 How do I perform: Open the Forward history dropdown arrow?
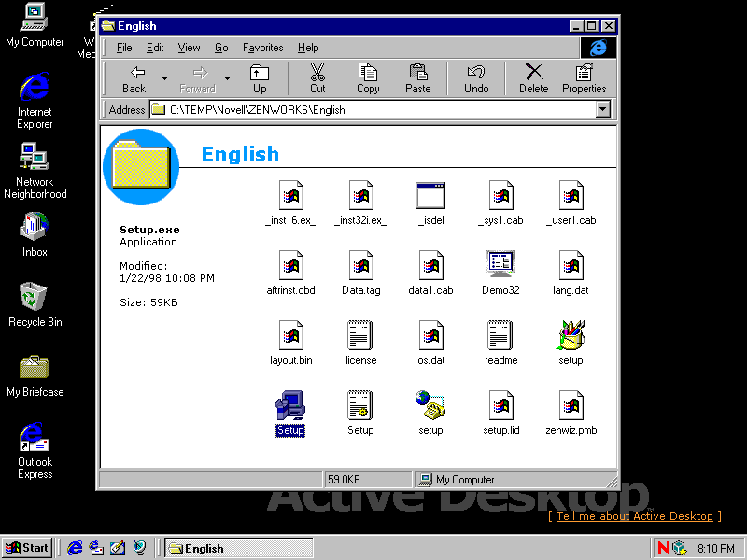point(227,78)
